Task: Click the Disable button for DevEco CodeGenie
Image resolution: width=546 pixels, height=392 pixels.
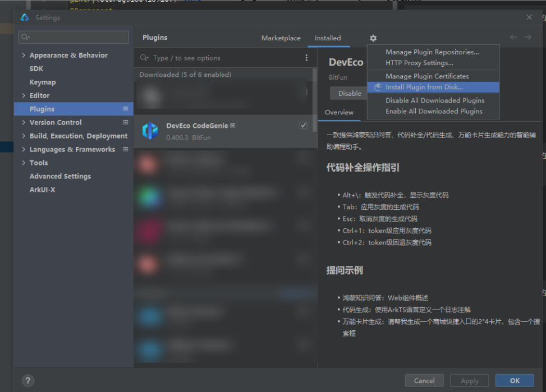Action: click(349, 93)
